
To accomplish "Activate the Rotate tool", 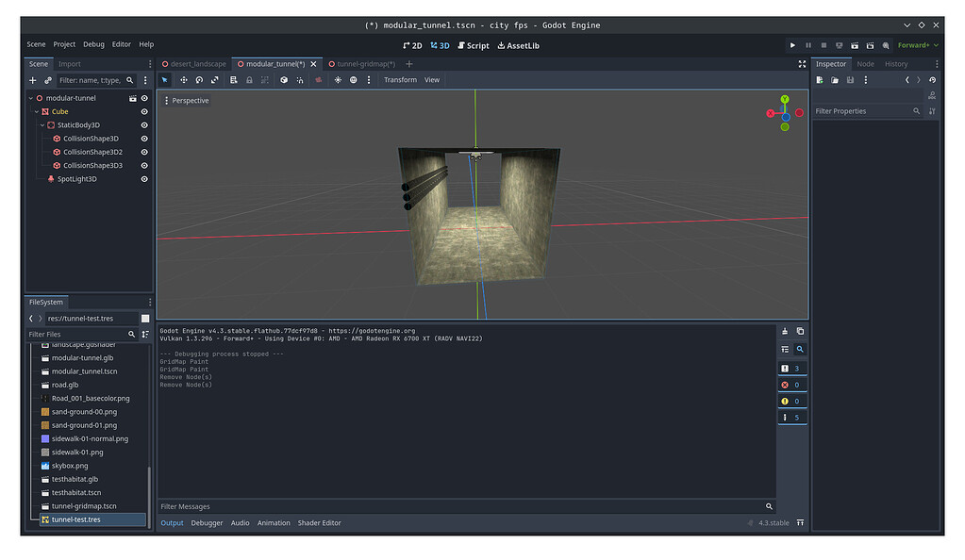I will pyautogui.click(x=199, y=80).
